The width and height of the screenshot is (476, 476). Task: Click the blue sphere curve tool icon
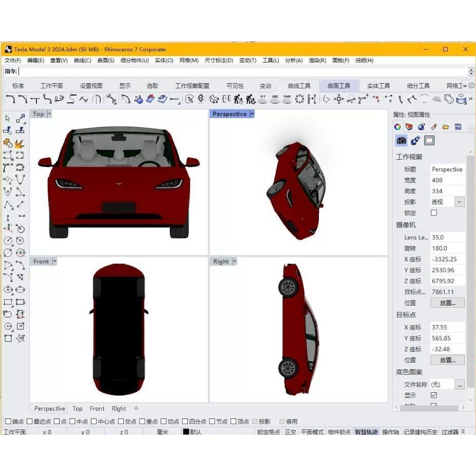coord(139,99)
